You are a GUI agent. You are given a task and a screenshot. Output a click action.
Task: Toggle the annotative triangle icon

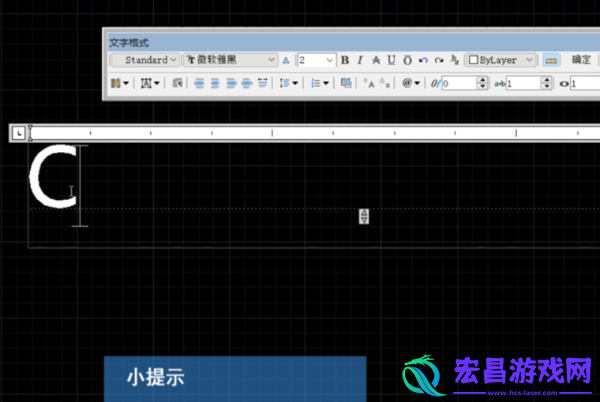coord(286,60)
